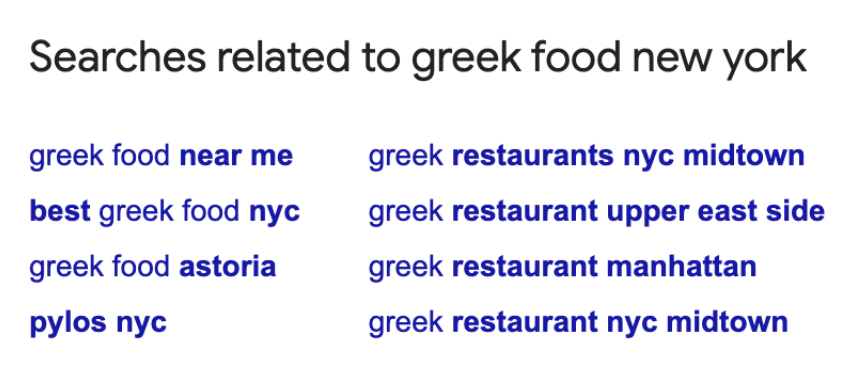Click the bold 'astoria' keyword
Screen dimensions: 854x374
point(228,267)
